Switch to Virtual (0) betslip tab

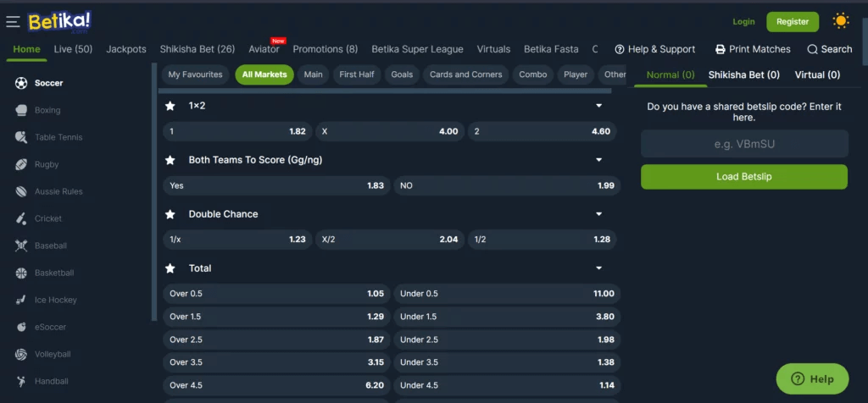(x=817, y=75)
